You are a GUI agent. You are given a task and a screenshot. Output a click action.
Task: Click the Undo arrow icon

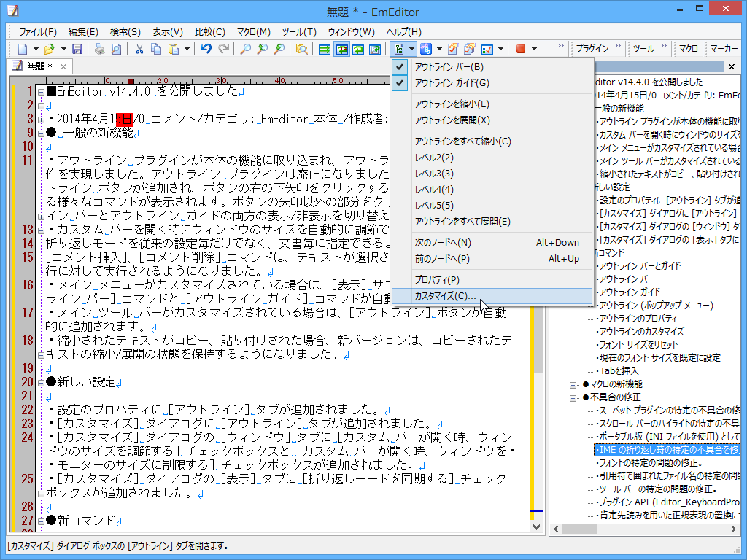[206, 49]
